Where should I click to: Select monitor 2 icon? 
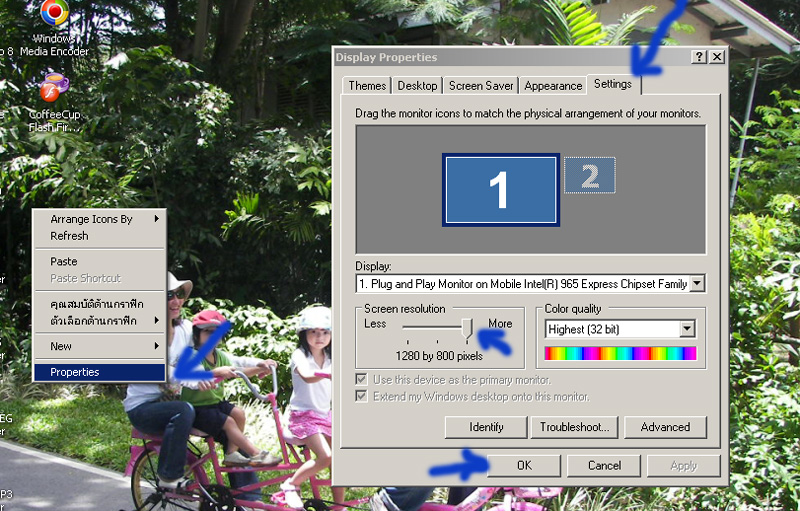click(x=589, y=175)
